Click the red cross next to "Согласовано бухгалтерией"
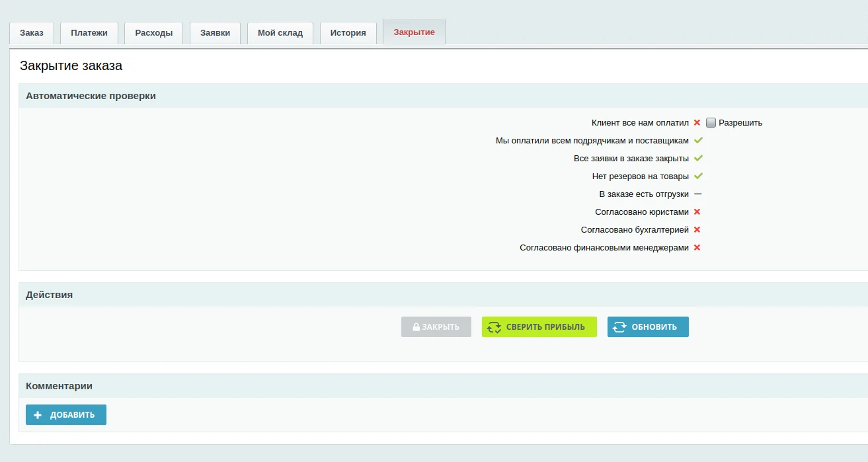868x462 pixels. (x=697, y=230)
